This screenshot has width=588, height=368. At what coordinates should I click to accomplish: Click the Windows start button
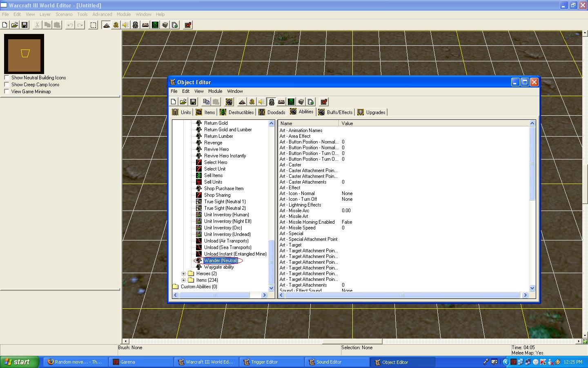[x=20, y=362]
